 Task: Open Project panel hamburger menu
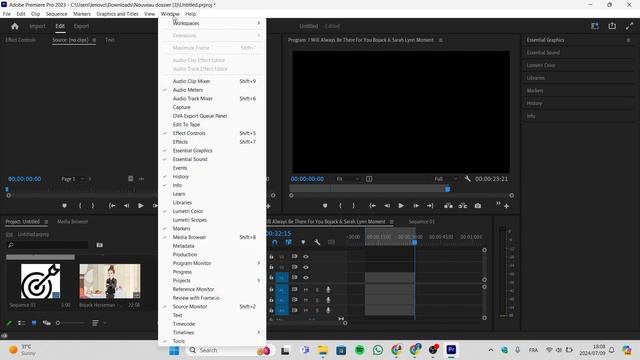click(46, 222)
